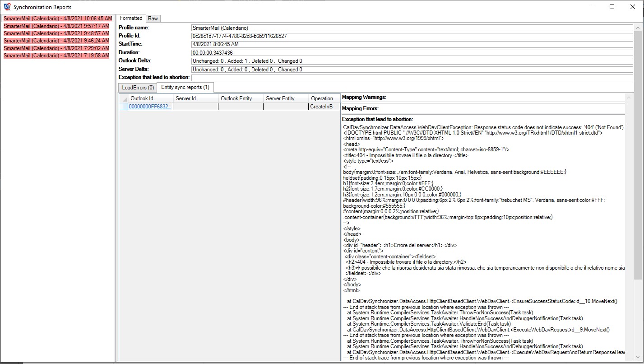Screen dimensions: 644x364
Task: Select the 7:19:58 AM sync report
Action: tap(57, 56)
